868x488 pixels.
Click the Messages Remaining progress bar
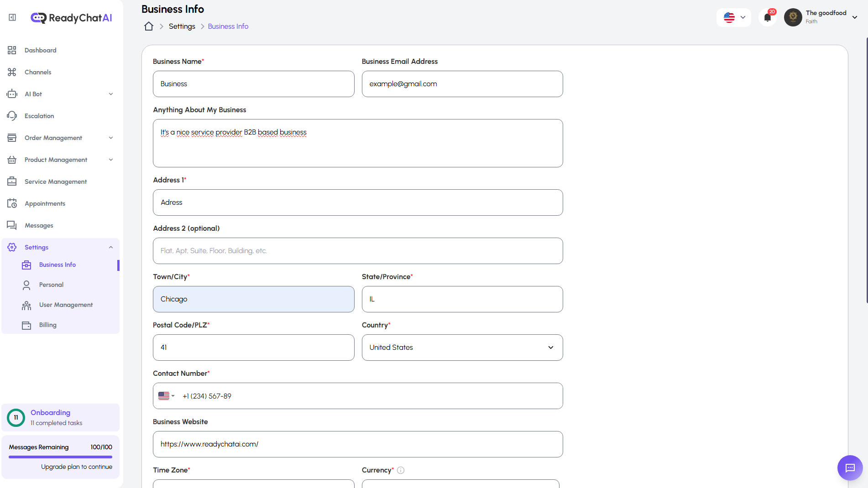coord(60,457)
